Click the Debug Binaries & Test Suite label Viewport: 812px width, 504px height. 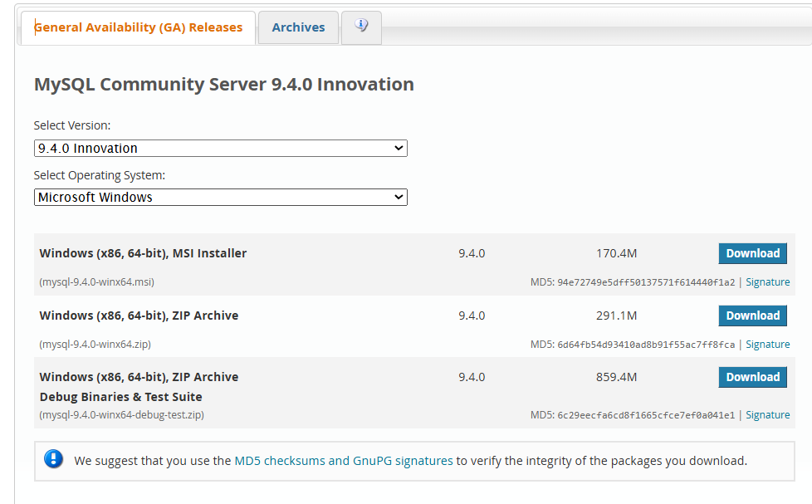[x=120, y=397]
